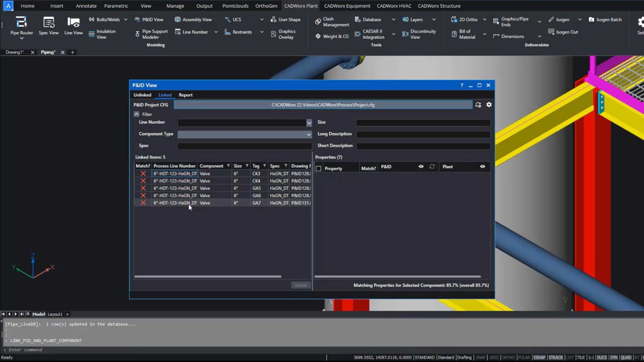Open P&ID View from the ribbon
Screen dimensions: 644x362
(149, 20)
